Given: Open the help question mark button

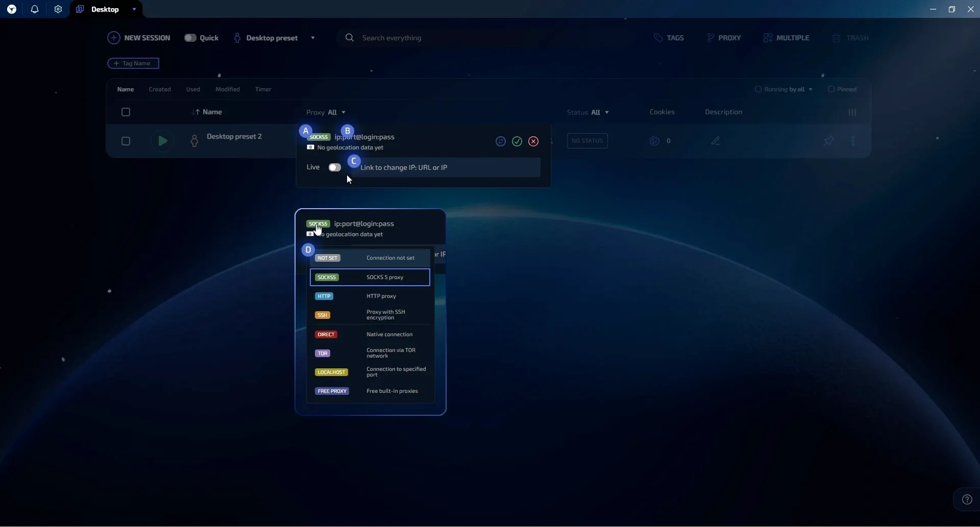Looking at the screenshot, I should click(967, 500).
